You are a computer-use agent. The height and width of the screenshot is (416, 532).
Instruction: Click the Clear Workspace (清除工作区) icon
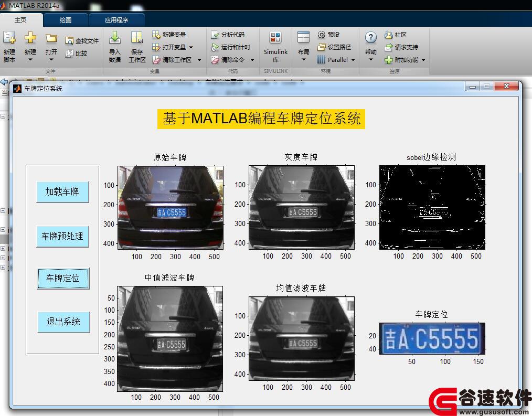pyautogui.click(x=156, y=60)
